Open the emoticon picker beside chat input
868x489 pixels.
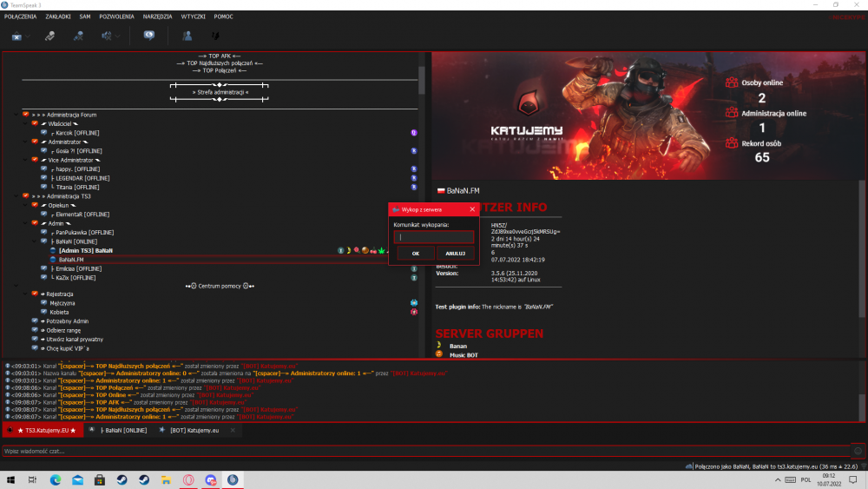click(858, 452)
